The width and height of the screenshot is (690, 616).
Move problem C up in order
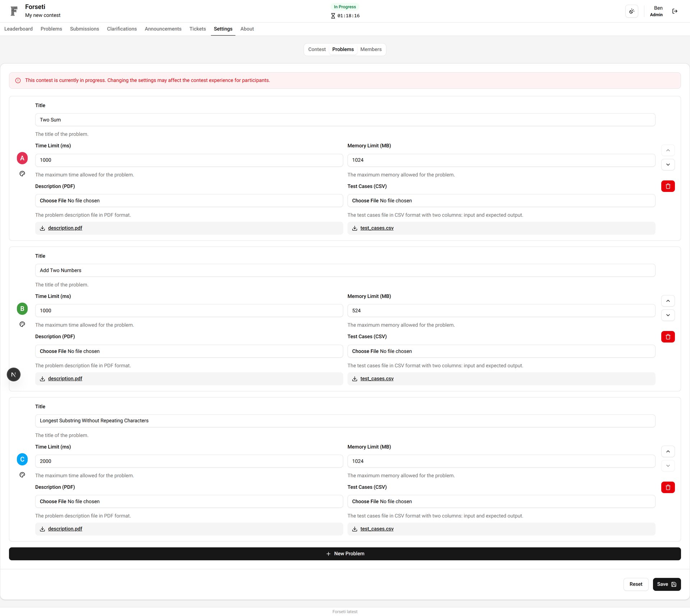668,451
